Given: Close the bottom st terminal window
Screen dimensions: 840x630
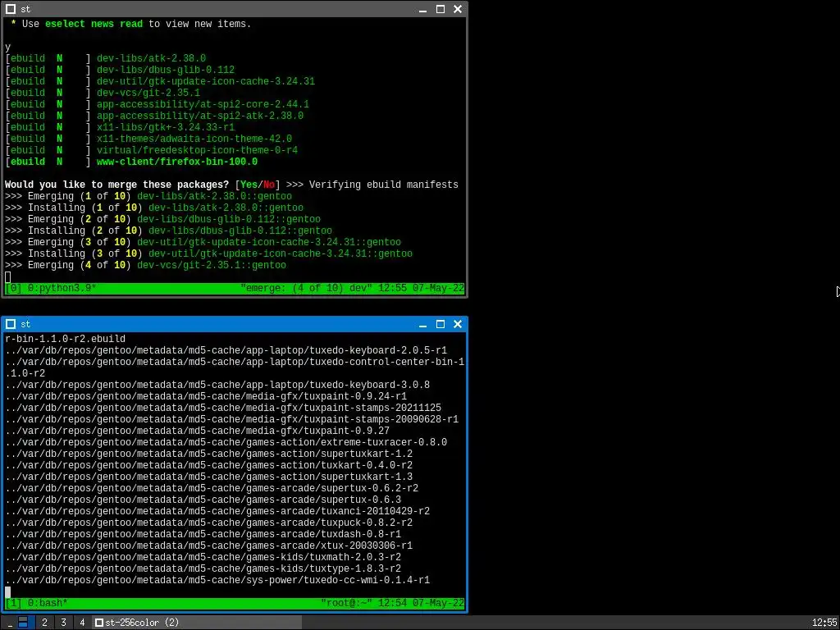Looking at the screenshot, I should click(x=458, y=324).
